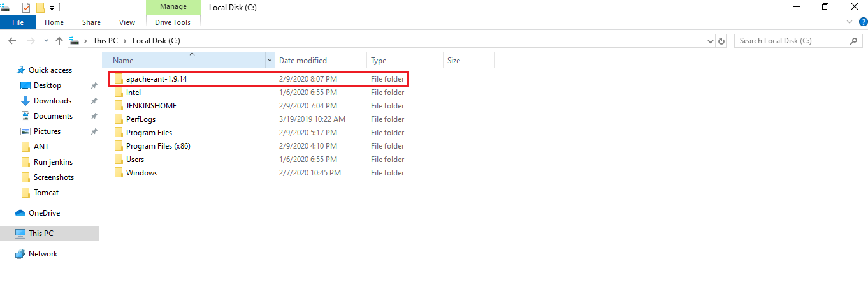Screen dimensions: 868x282
Task: Click the 3/19/2019 10:22 AM date cell
Action: point(312,119)
